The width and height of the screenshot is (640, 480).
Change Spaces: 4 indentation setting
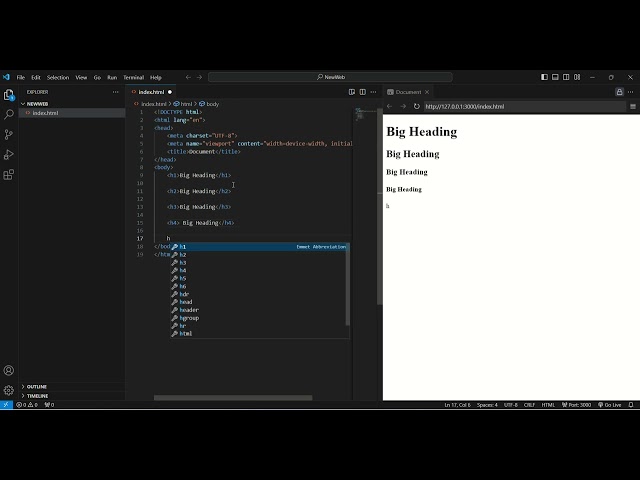(487, 405)
